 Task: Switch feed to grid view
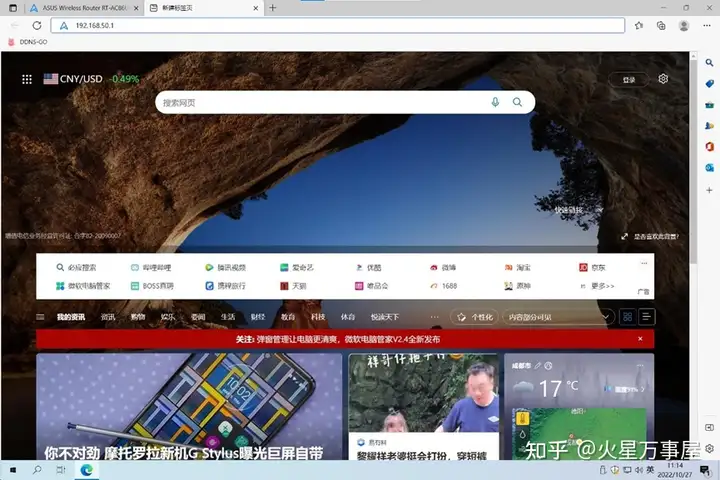pos(627,317)
